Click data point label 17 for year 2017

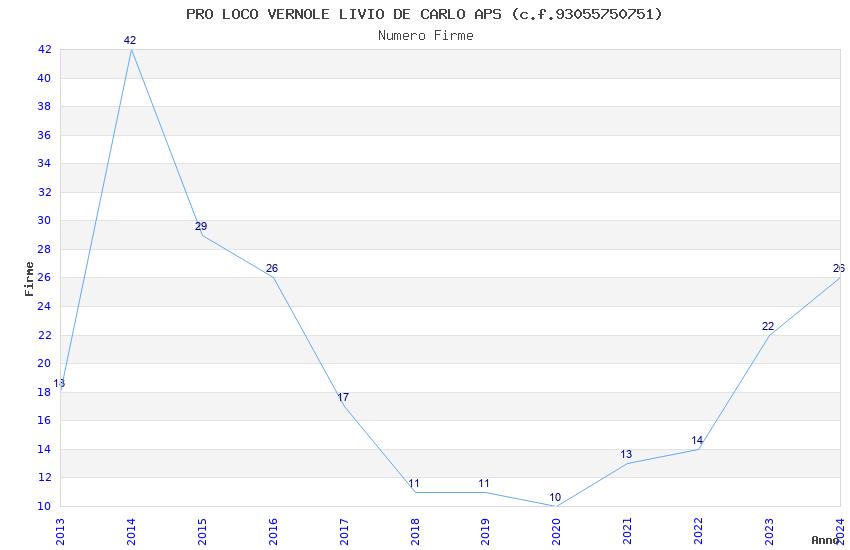343,397
